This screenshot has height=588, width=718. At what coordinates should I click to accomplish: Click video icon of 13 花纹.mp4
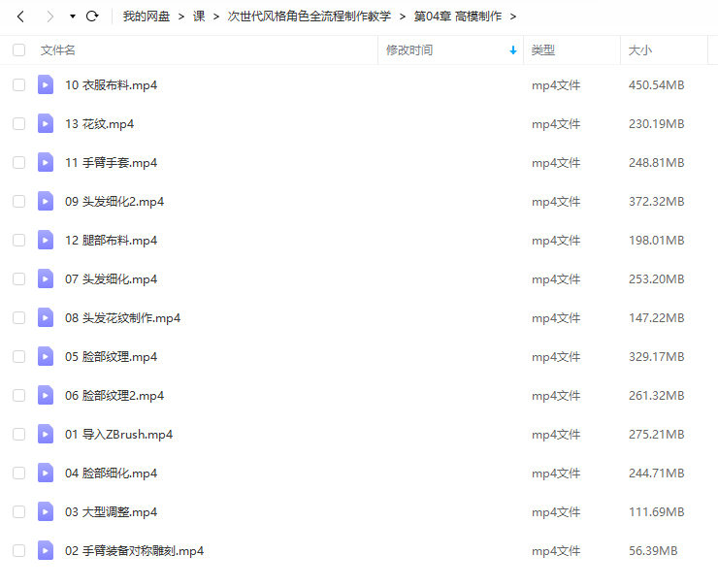tap(46, 124)
